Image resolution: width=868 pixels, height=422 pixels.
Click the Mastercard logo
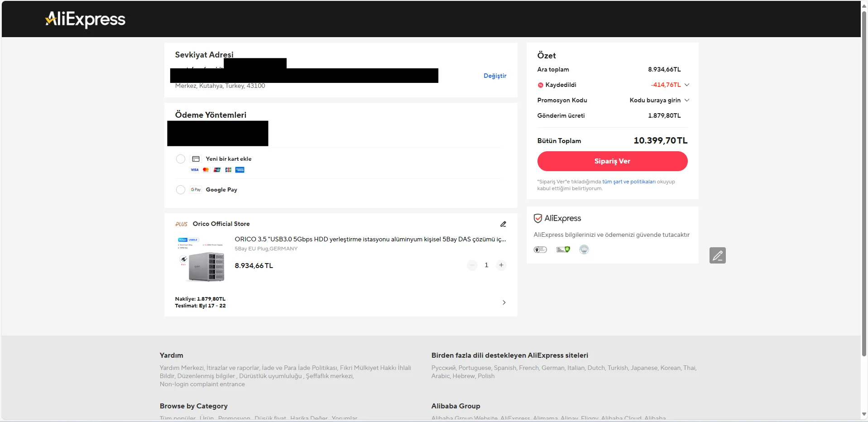pyautogui.click(x=206, y=170)
